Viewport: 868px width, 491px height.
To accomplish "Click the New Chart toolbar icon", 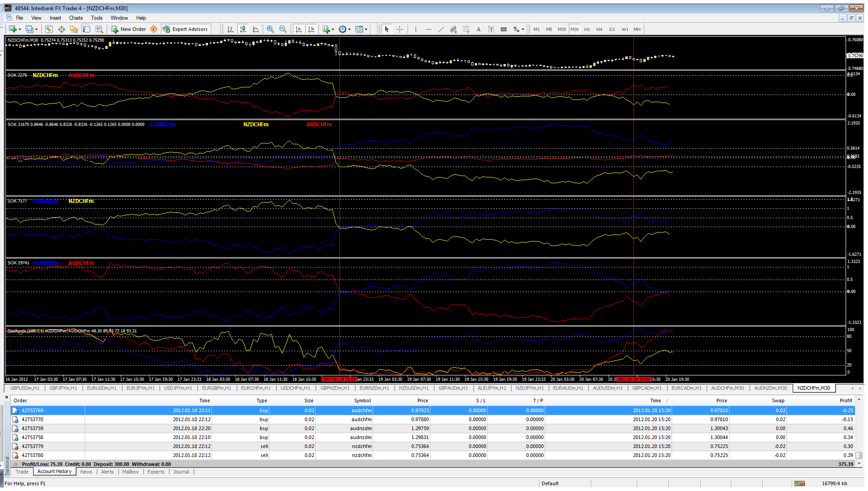I will point(13,29).
